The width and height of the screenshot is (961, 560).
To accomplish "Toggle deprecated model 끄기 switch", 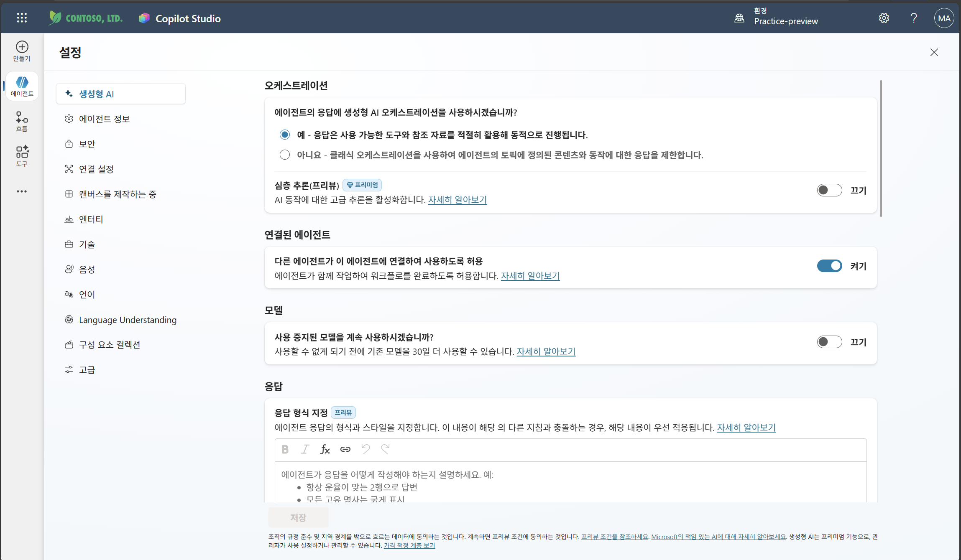I will [829, 342].
